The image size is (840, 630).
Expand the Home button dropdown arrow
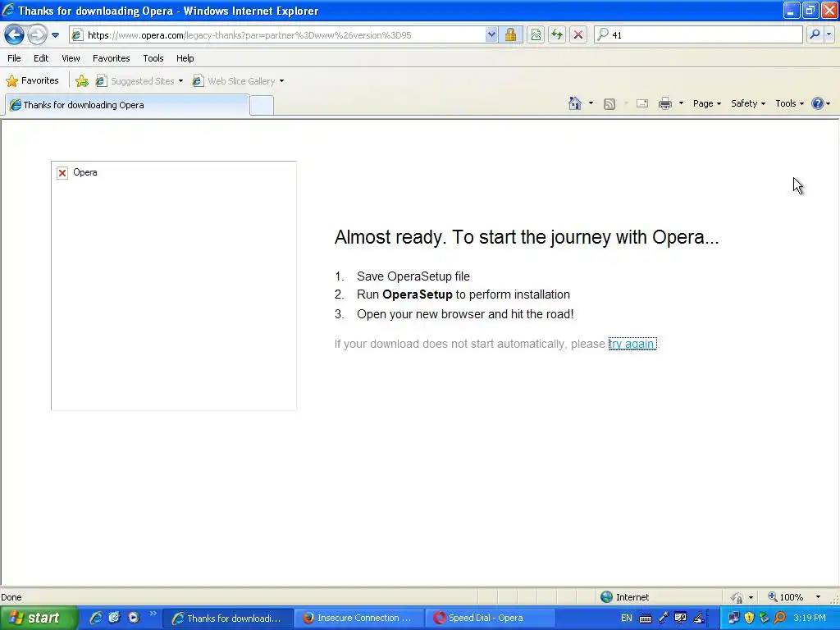[x=591, y=103]
